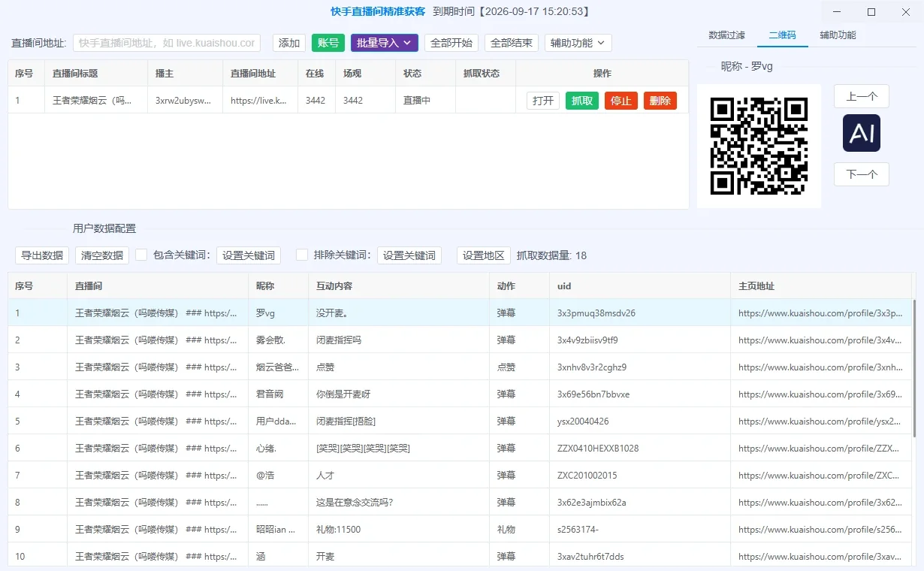Click the user data table vertical scrollbar

point(914,368)
